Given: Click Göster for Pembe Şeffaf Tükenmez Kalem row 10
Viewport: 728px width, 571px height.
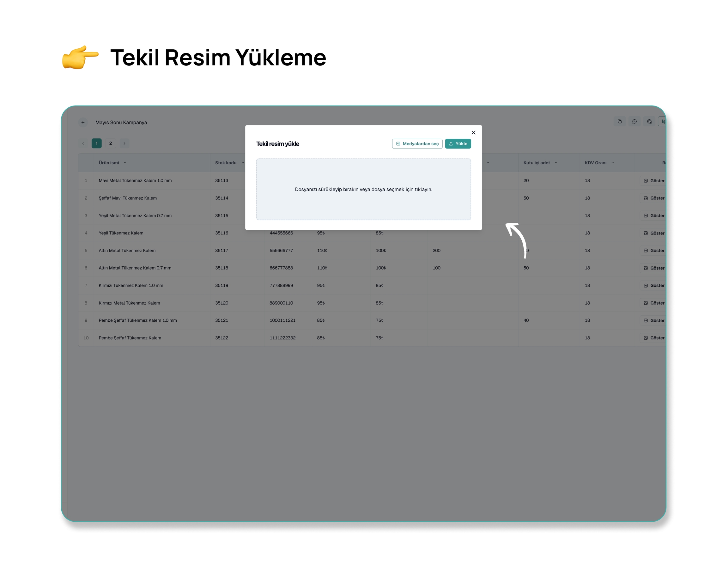Looking at the screenshot, I should click(654, 338).
